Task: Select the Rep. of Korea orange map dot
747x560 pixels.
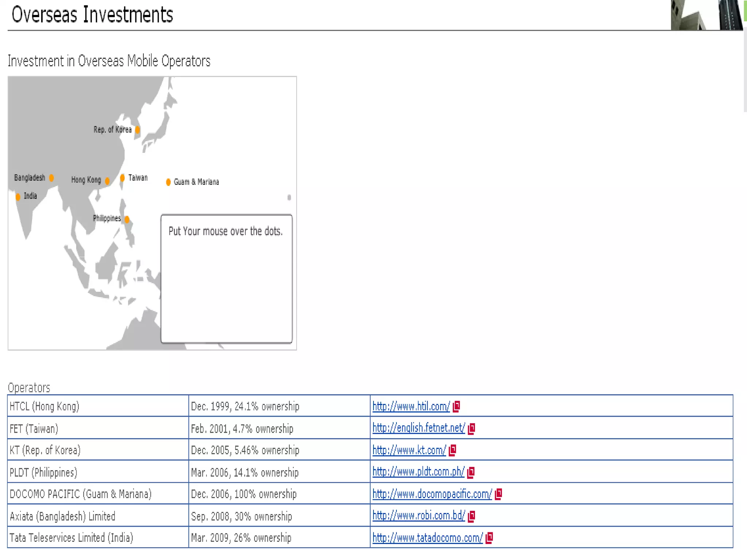Action: pos(138,130)
